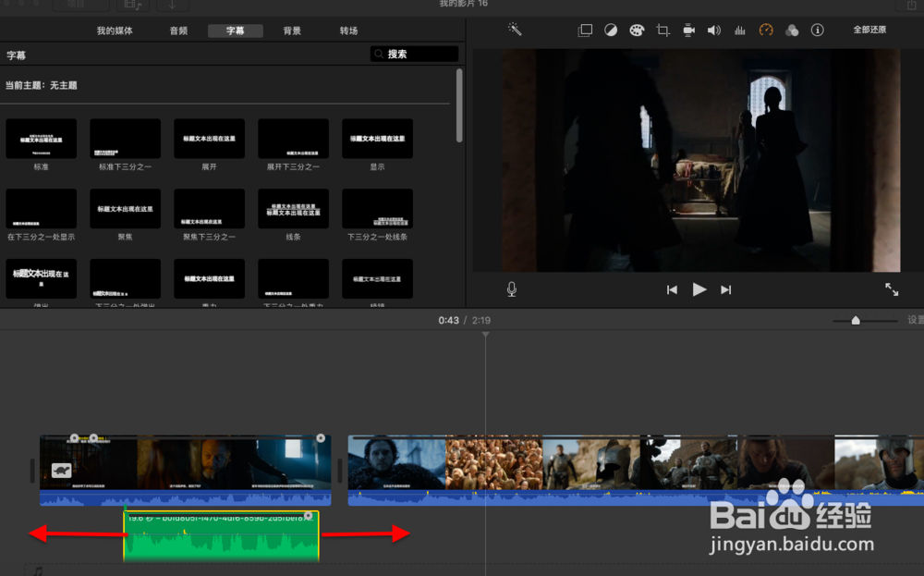Open the clip information icon
The width and height of the screenshot is (924, 576).
[x=818, y=31]
